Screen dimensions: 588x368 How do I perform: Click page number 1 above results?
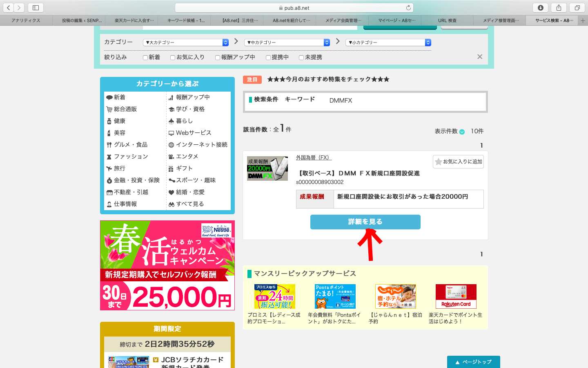[481, 146]
